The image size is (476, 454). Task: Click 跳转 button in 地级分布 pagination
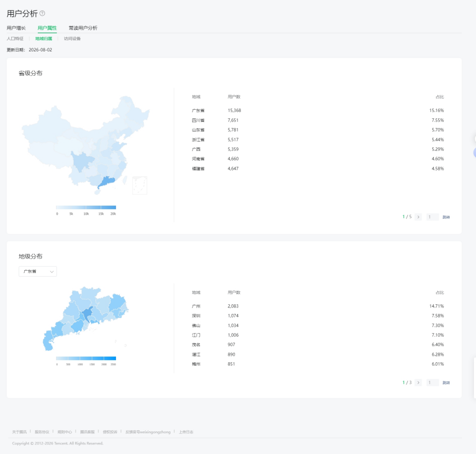click(446, 383)
